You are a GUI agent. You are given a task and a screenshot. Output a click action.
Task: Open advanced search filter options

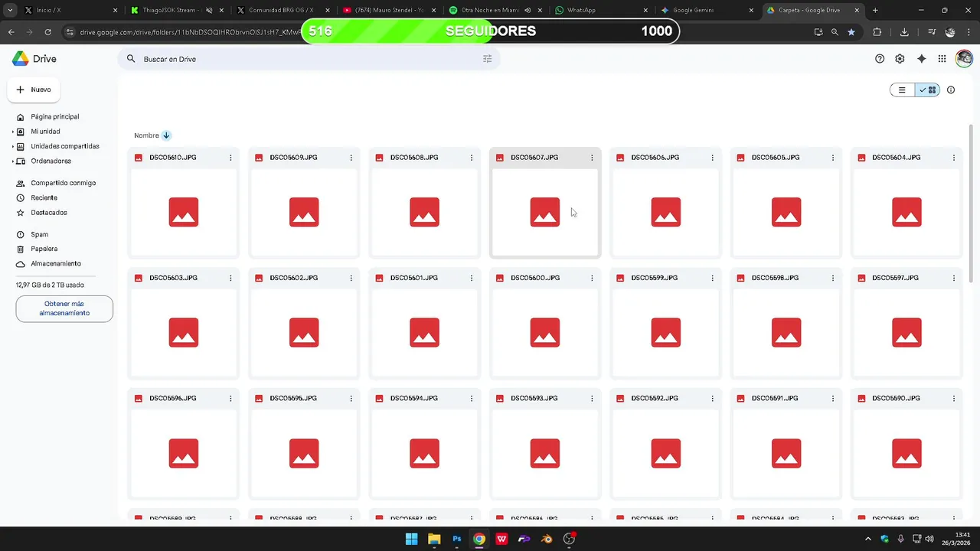(487, 59)
